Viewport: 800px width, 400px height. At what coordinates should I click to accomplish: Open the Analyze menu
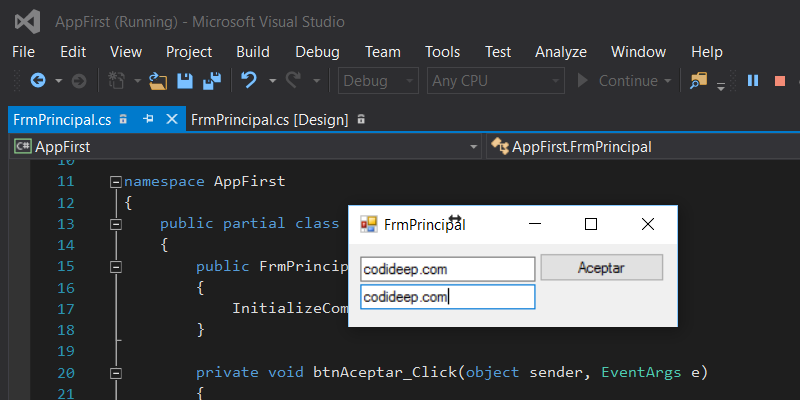point(561,52)
